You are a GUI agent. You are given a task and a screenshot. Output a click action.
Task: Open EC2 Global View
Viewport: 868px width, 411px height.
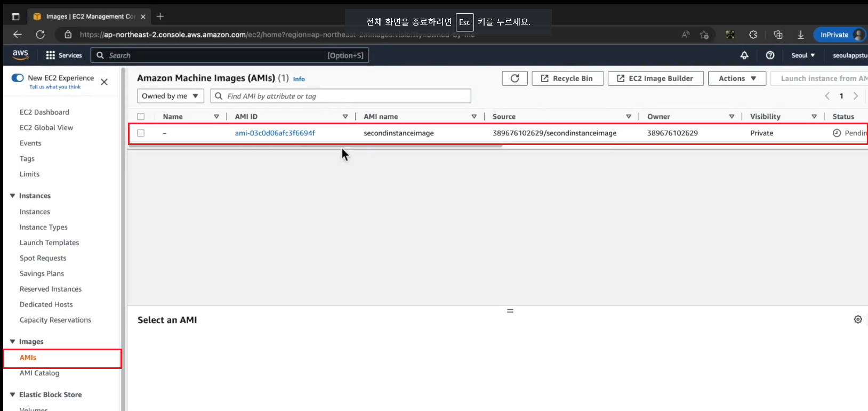point(46,128)
